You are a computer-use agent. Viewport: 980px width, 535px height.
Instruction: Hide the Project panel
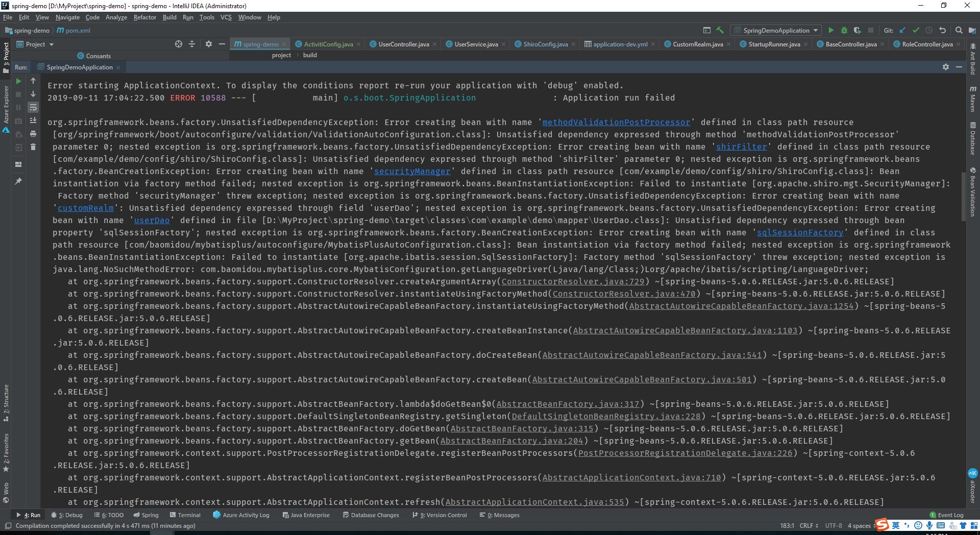pyautogui.click(x=222, y=44)
